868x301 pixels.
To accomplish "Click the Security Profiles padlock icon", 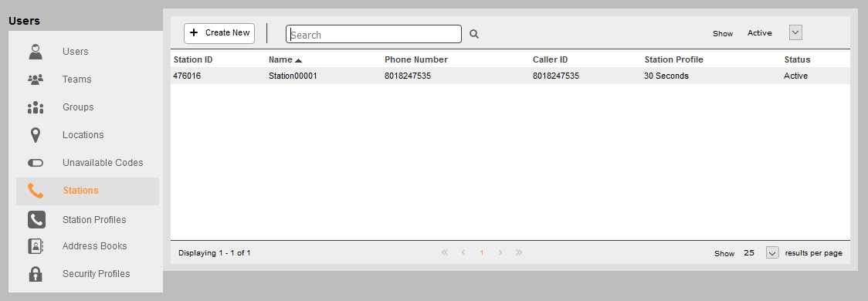I will coord(36,274).
